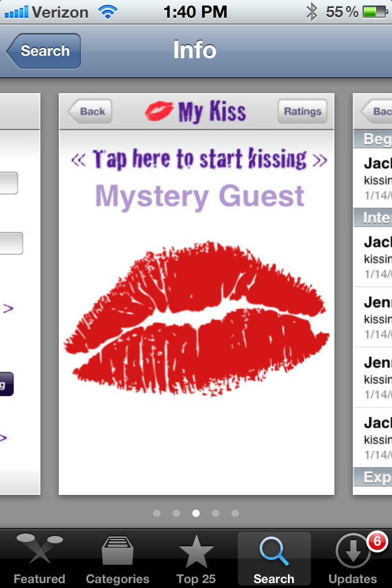
Task: Select the second page indicator dot
Action: click(x=176, y=513)
